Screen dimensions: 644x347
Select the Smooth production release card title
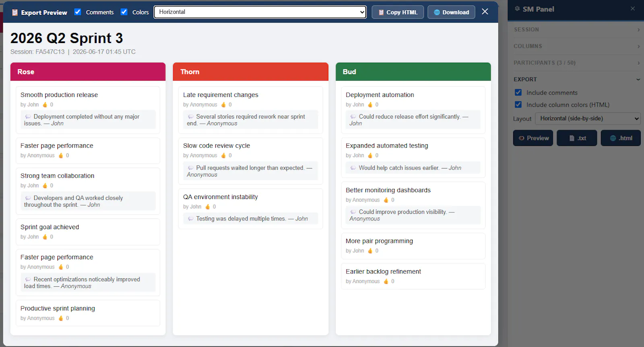pos(59,95)
